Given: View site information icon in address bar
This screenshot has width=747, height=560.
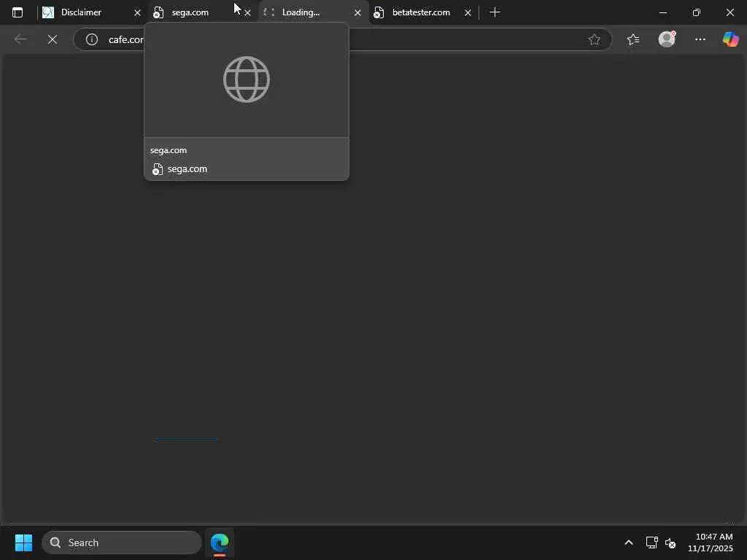Looking at the screenshot, I should coord(92,39).
